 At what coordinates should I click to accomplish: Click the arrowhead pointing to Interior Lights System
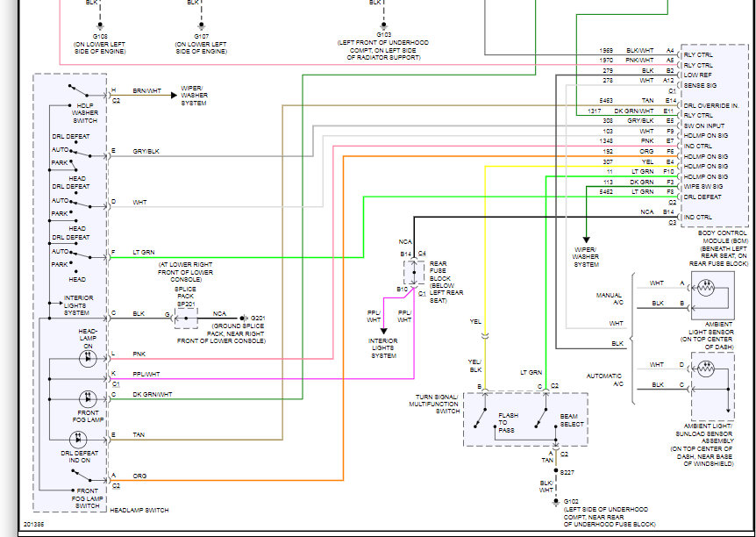[x=384, y=331]
